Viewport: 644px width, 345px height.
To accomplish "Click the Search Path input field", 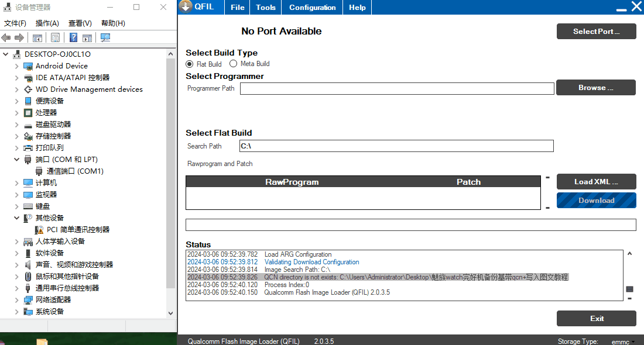I will 396,146.
